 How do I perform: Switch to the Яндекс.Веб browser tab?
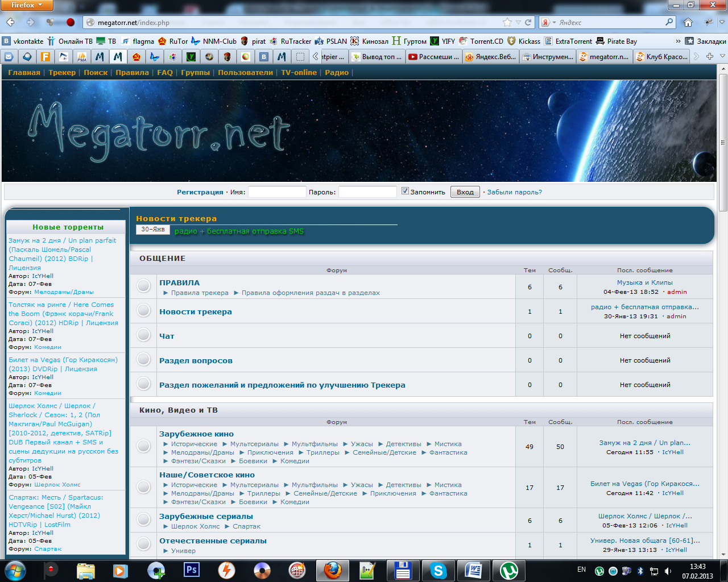(490, 56)
